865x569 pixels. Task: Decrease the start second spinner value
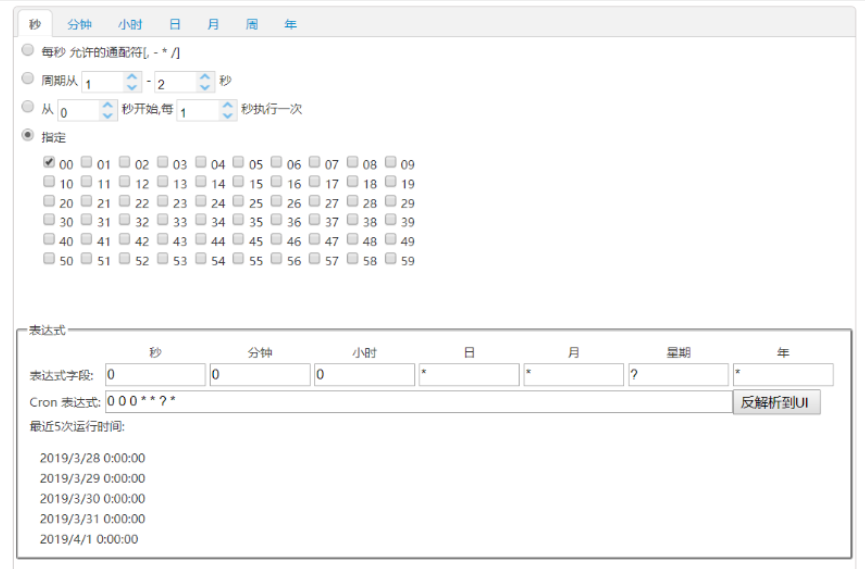coord(108,115)
